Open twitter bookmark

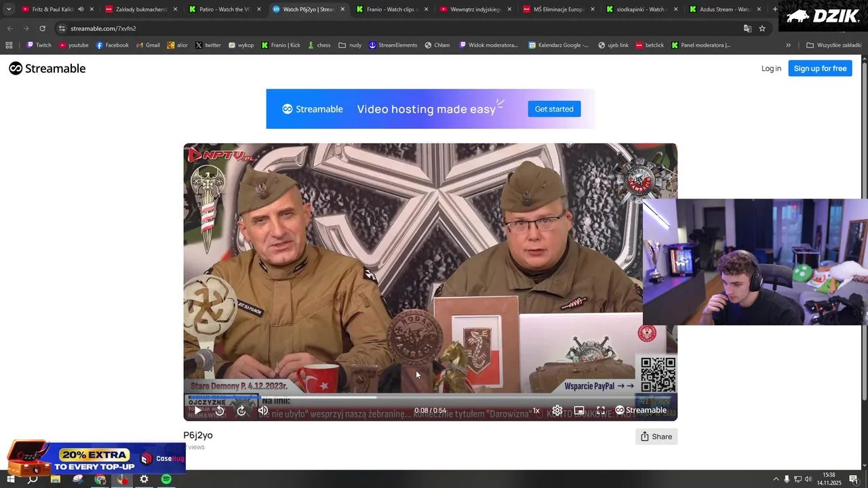click(x=208, y=45)
